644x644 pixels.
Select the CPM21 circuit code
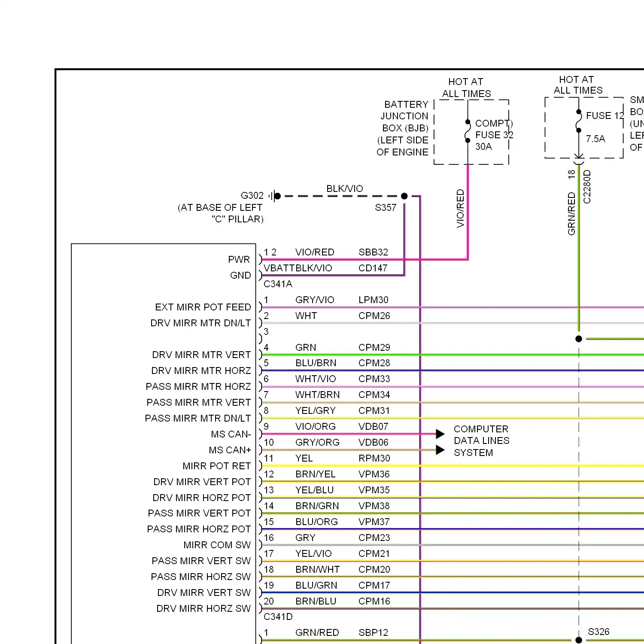pos(374,553)
